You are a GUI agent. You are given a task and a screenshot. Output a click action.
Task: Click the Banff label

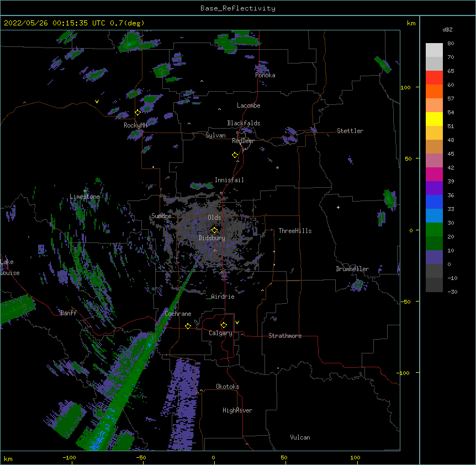pyautogui.click(x=68, y=313)
